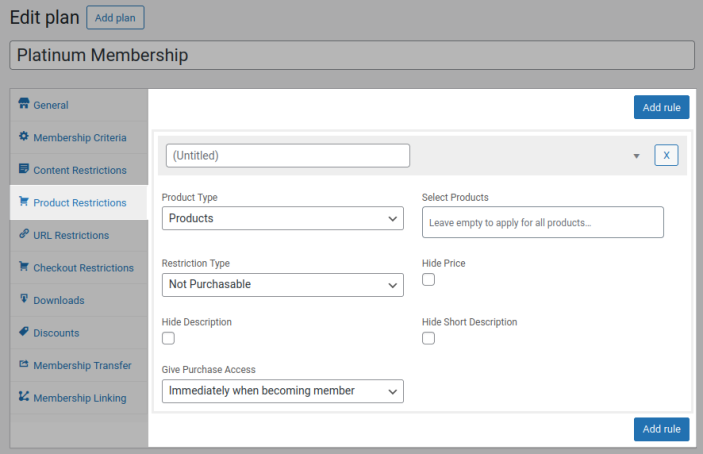This screenshot has width=703, height=454.
Task: Click the Membership Criteria gear icon
Action: coord(24,136)
